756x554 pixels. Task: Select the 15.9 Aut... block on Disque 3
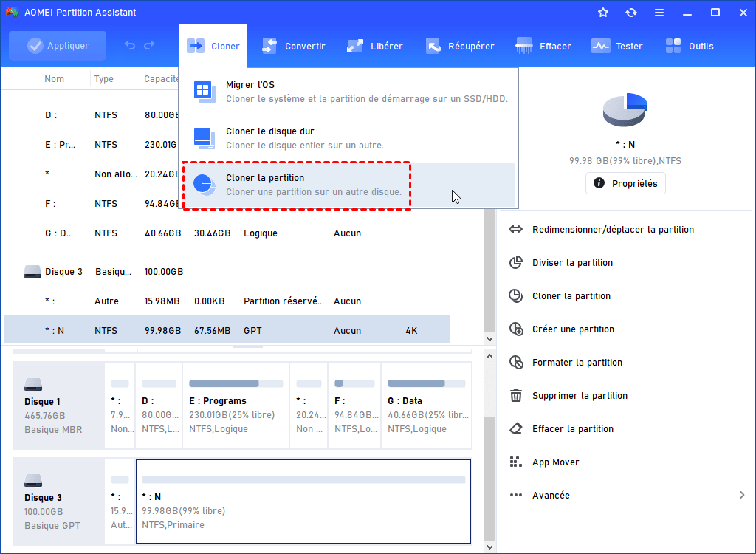(120, 502)
